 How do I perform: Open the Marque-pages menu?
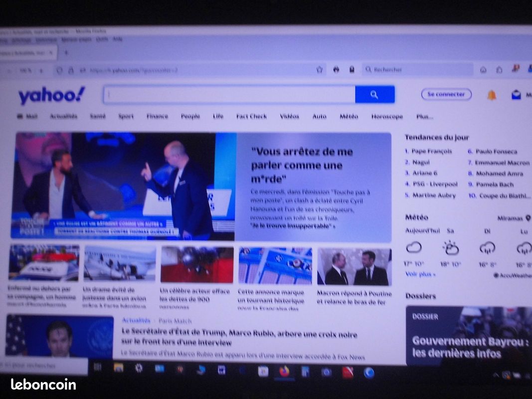pos(77,40)
